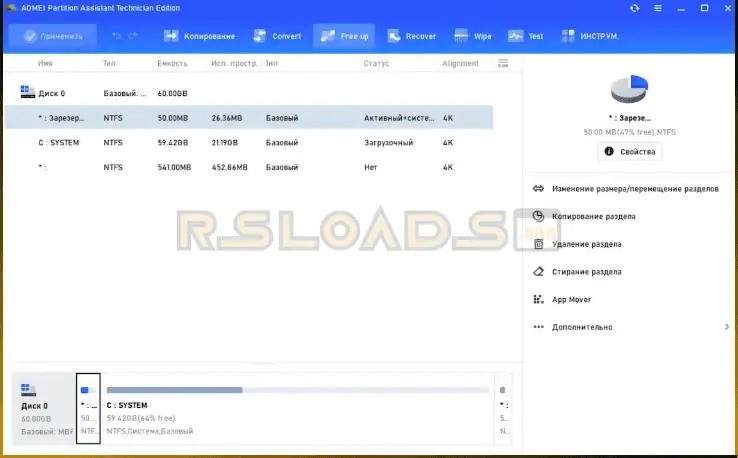Image resolution: width=738 pixels, height=458 pixels.
Task: Click the AOMEI app logo in title bar
Action: [11, 8]
